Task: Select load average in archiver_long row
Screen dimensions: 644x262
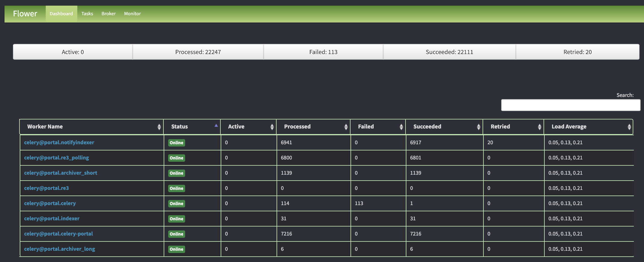Action: [566, 249]
